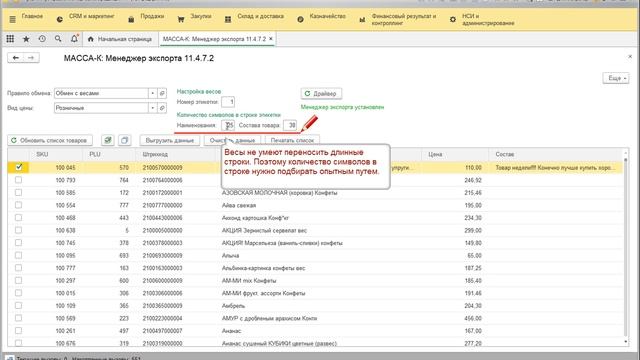Close the form with the top-right X
Image resolution: width=640 pixels, height=360 pixels.
[x=630, y=57]
